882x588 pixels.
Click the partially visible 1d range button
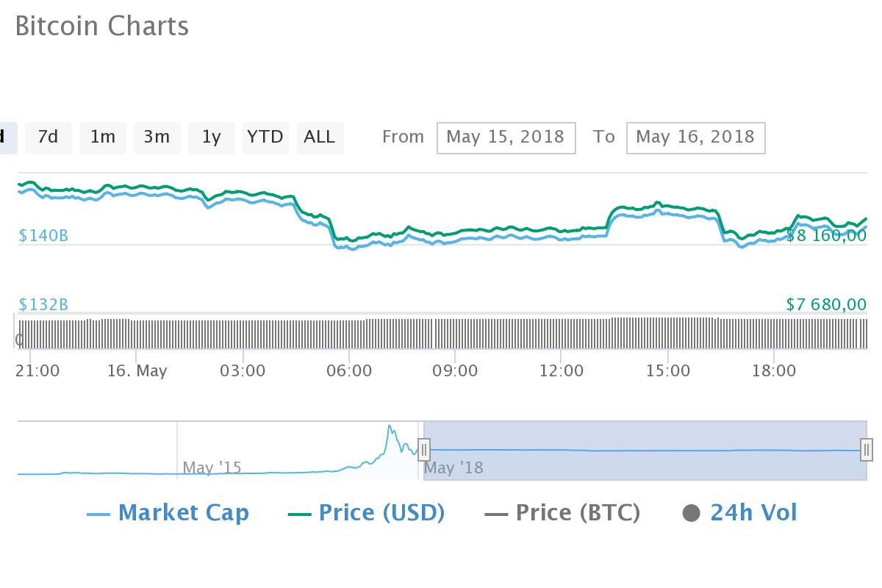[4, 137]
